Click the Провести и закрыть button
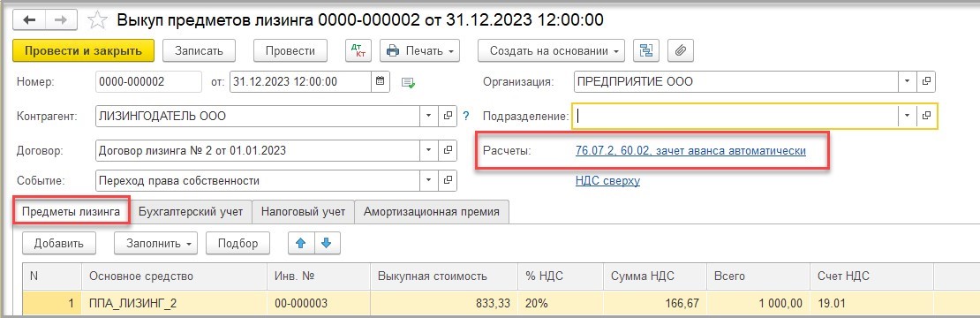The width and height of the screenshot is (980, 318). [83, 50]
